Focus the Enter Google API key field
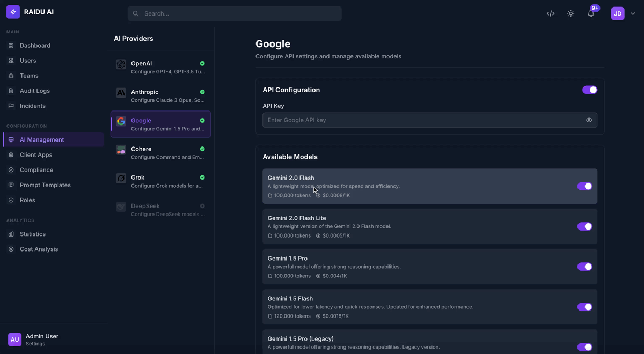 click(x=430, y=120)
